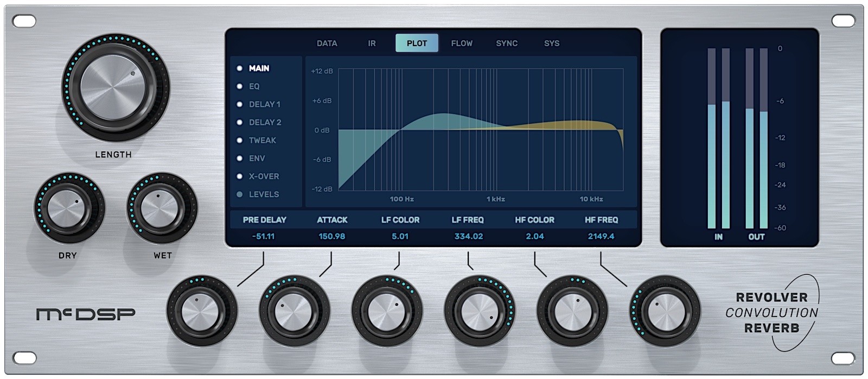
Task: Click the WET level knob
Action: point(162,208)
